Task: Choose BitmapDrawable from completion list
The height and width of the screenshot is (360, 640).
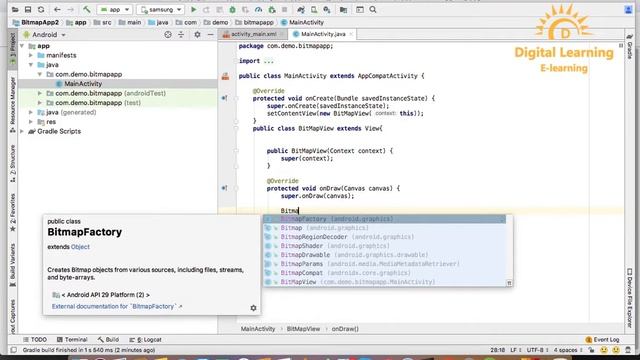Action: (x=384, y=255)
